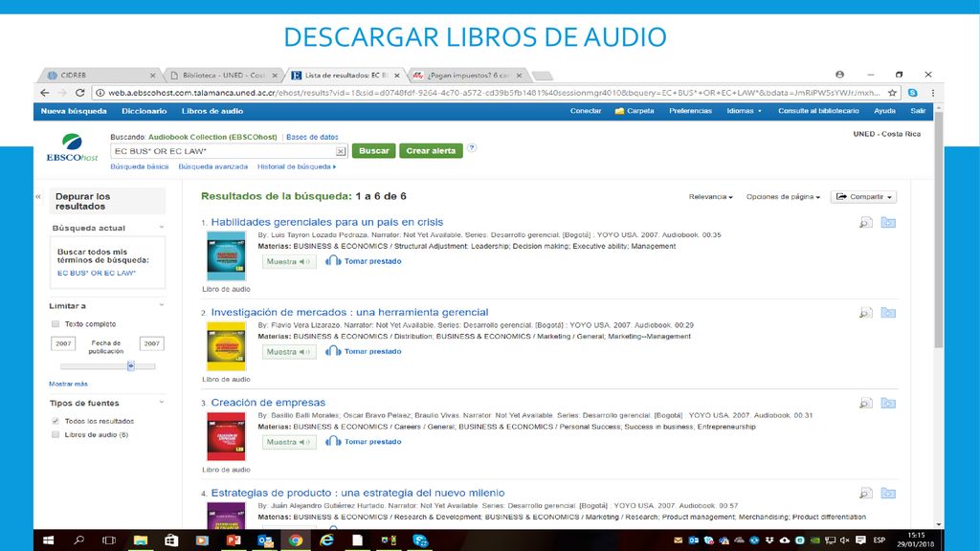Reload the page in Chrome

click(x=80, y=93)
